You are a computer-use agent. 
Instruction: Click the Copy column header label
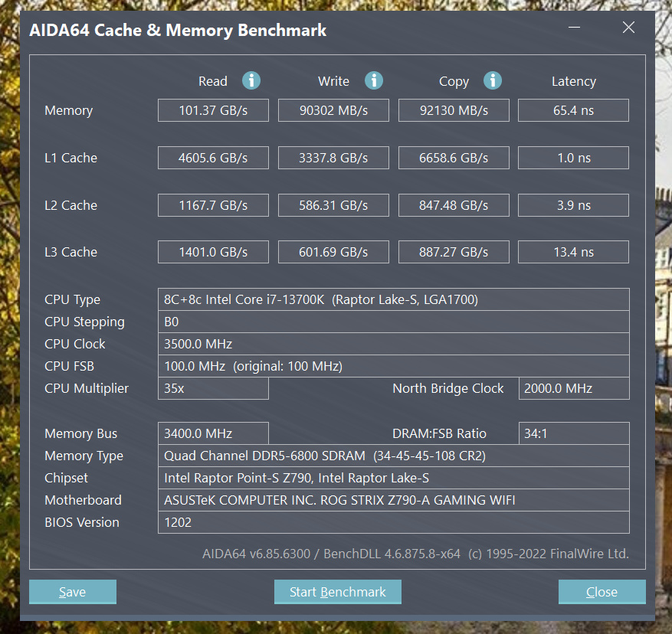454,81
